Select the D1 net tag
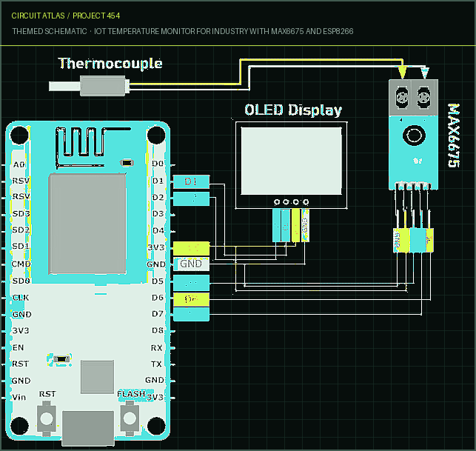 (191, 181)
